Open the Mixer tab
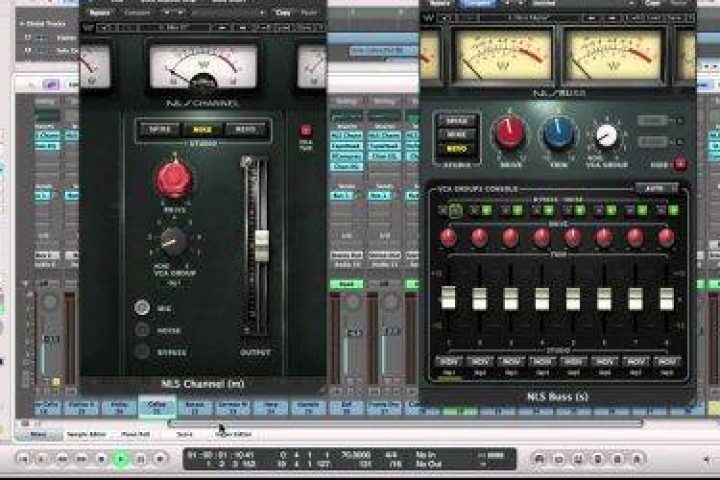Screen dimensions: 720x480 [37, 435]
